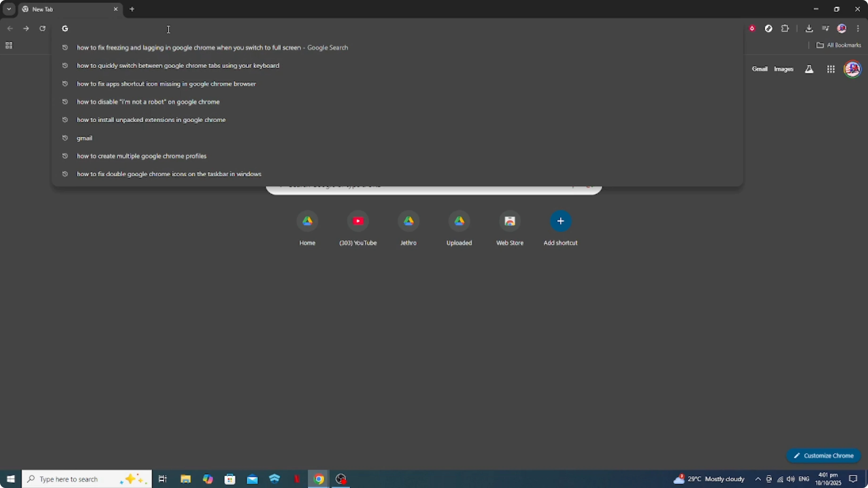This screenshot has width=868, height=488.
Task: Launch OBS Studio from the taskbar
Action: (341, 479)
